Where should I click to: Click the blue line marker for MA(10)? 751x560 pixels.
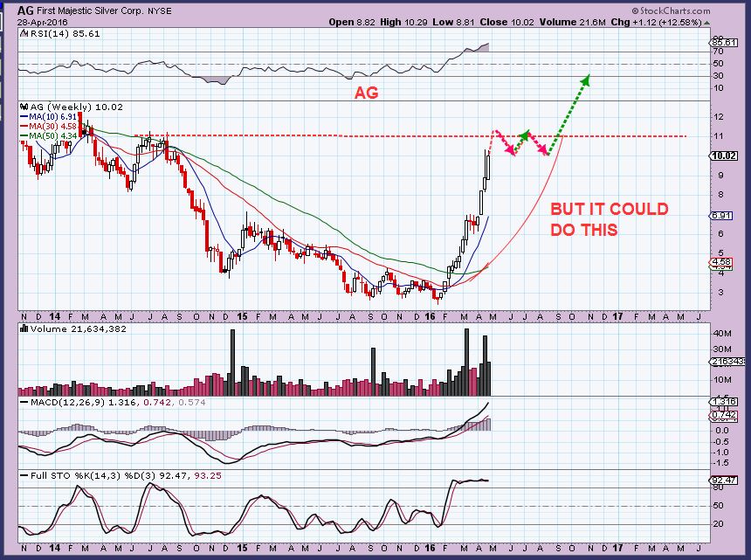tap(24, 116)
